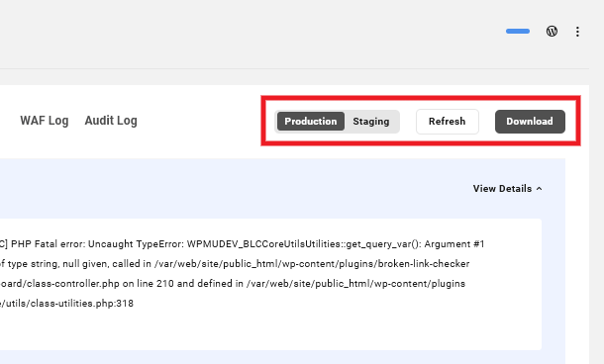Screen dimensions: 604x364
Task: Open the WordPress admin icon
Action: pyautogui.click(x=552, y=32)
